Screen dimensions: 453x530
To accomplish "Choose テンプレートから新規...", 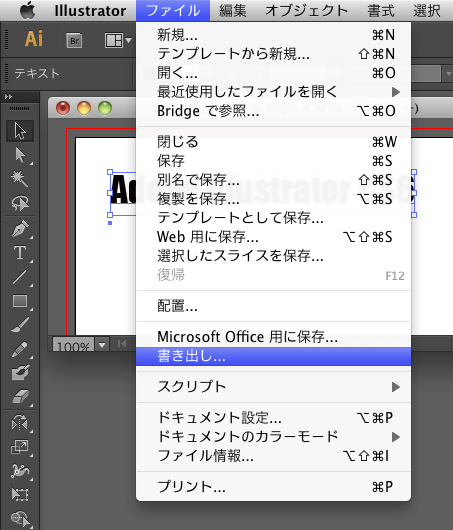I will (x=273, y=54).
